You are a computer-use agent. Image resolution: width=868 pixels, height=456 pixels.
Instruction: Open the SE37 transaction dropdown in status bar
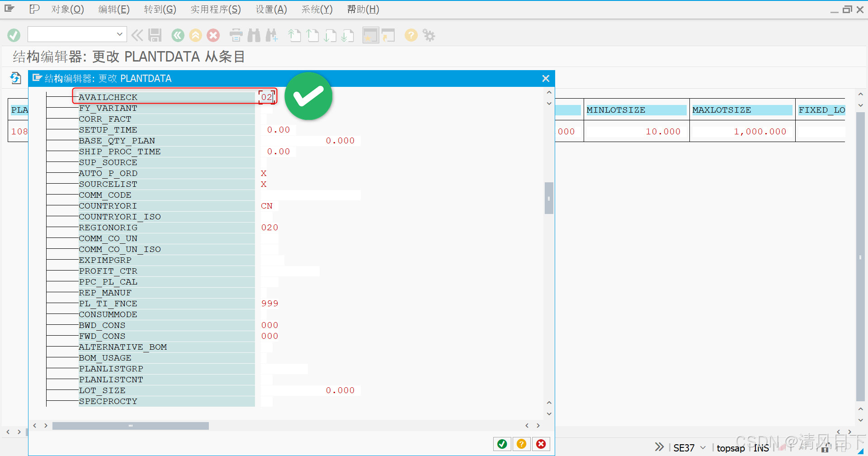702,447
